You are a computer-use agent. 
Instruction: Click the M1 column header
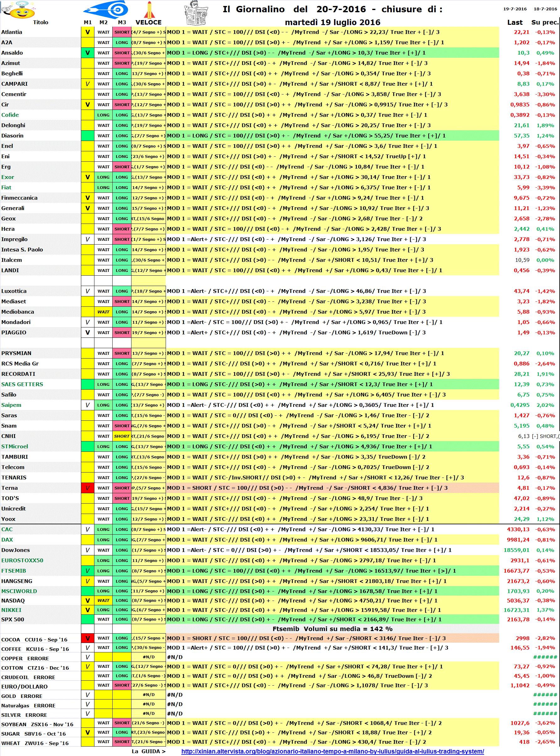(x=88, y=22)
